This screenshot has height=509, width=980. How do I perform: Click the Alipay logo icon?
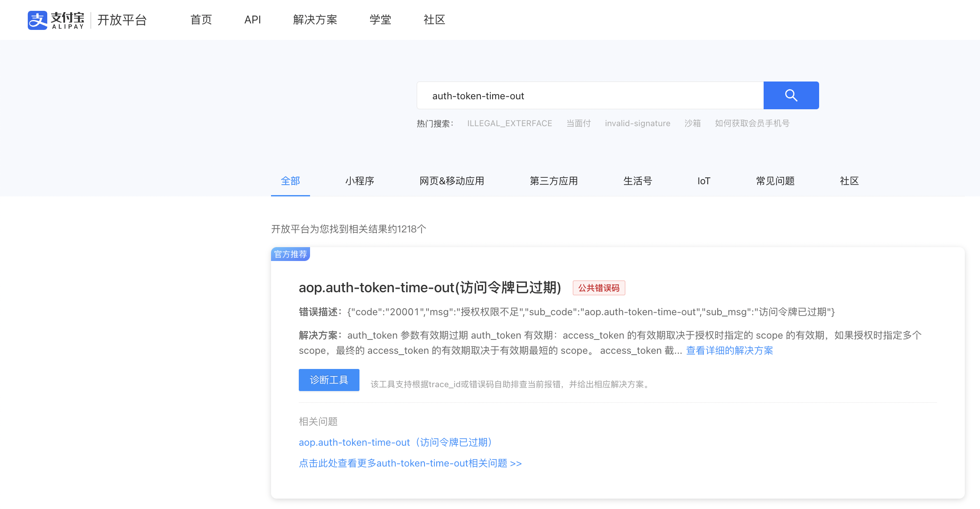pos(38,20)
